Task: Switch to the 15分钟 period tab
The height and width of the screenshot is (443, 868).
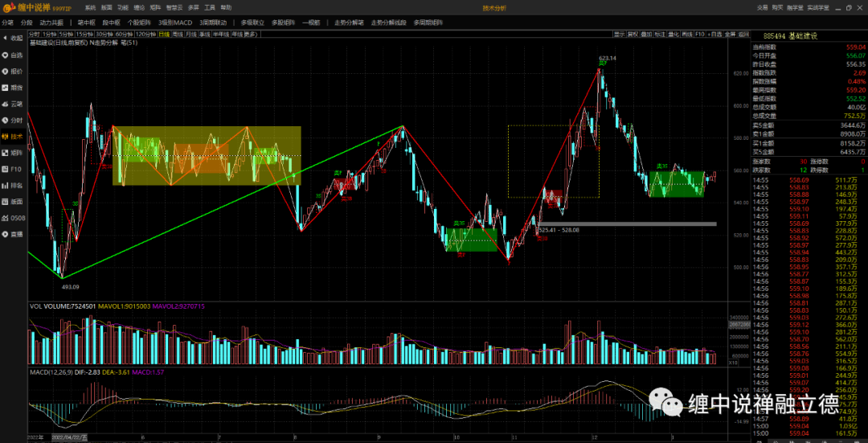Action: (x=84, y=35)
